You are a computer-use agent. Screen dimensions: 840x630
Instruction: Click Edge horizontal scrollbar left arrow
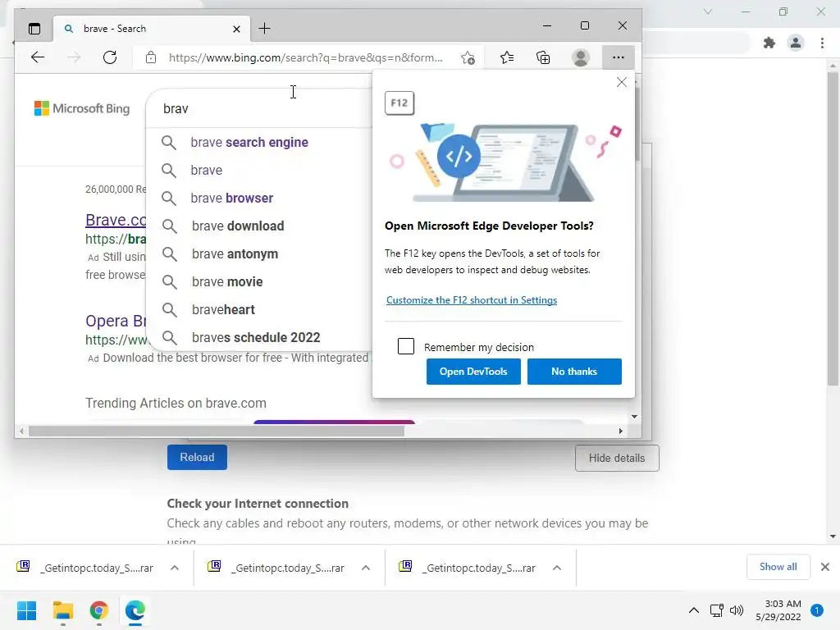coord(21,431)
